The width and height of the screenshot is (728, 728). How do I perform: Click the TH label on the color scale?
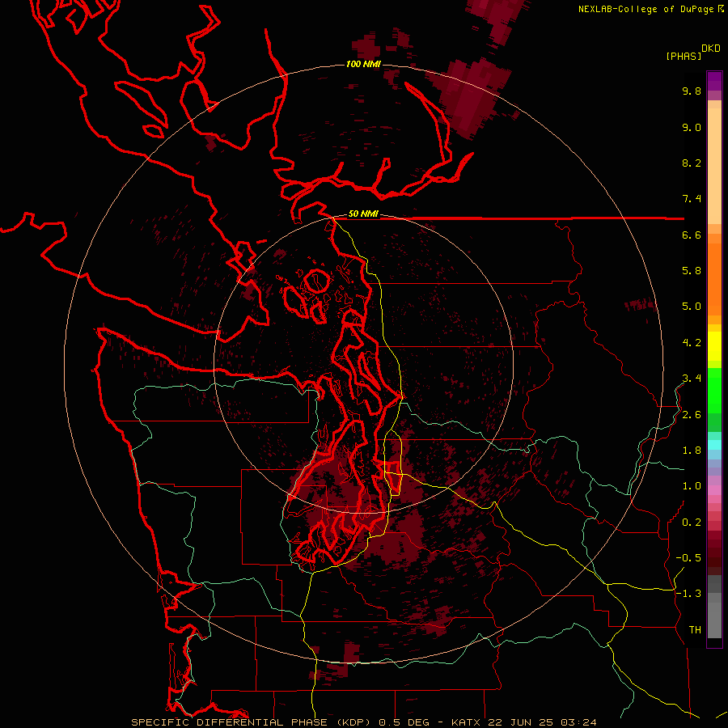(x=695, y=630)
